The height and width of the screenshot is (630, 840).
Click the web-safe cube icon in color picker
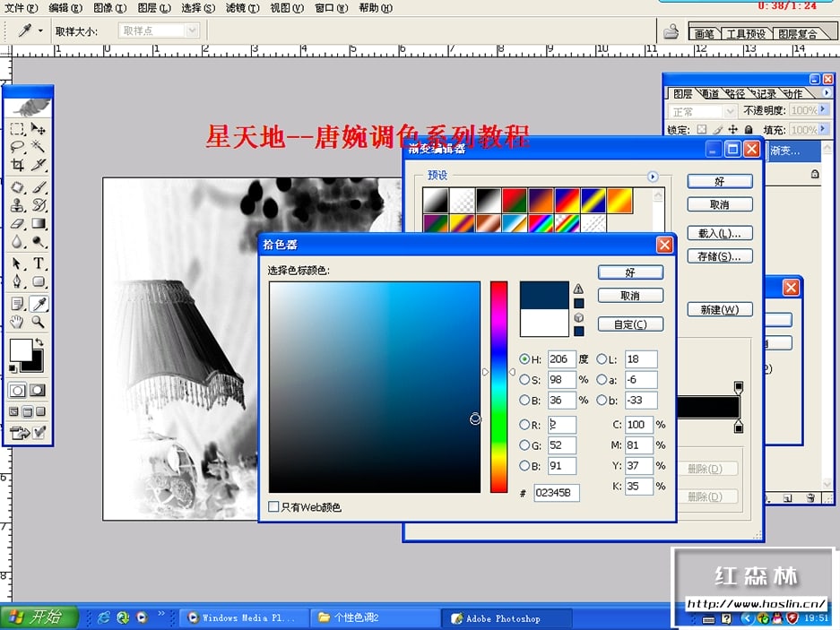tap(578, 317)
